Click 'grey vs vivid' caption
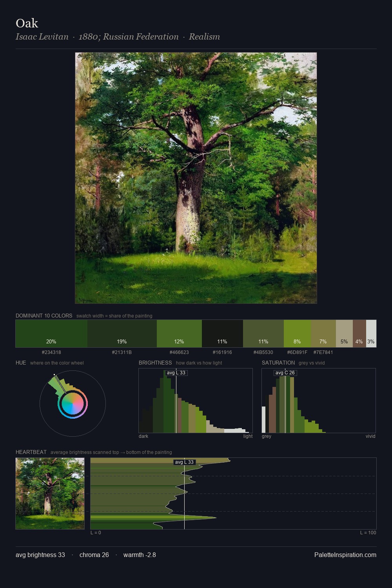The width and height of the screenshot is (392, 588). [312, 363]
